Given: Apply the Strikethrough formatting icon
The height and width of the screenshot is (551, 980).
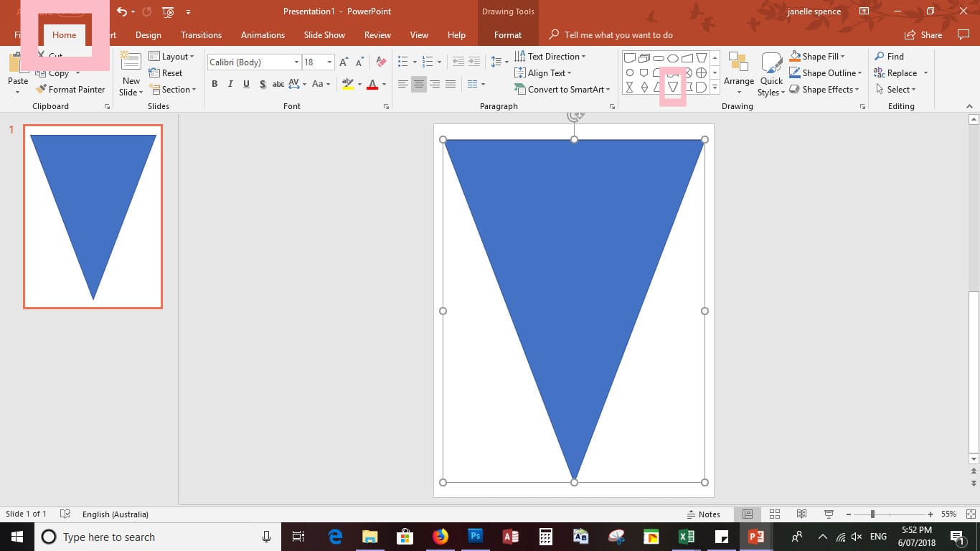Looking at the screenshot, I should coord(263,84).
